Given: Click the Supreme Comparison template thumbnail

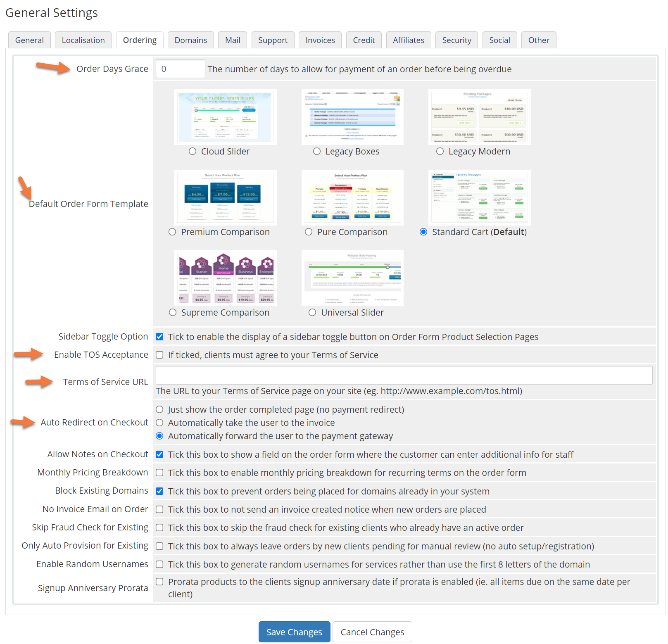Looking at the screenshot, I should point(225,278).
